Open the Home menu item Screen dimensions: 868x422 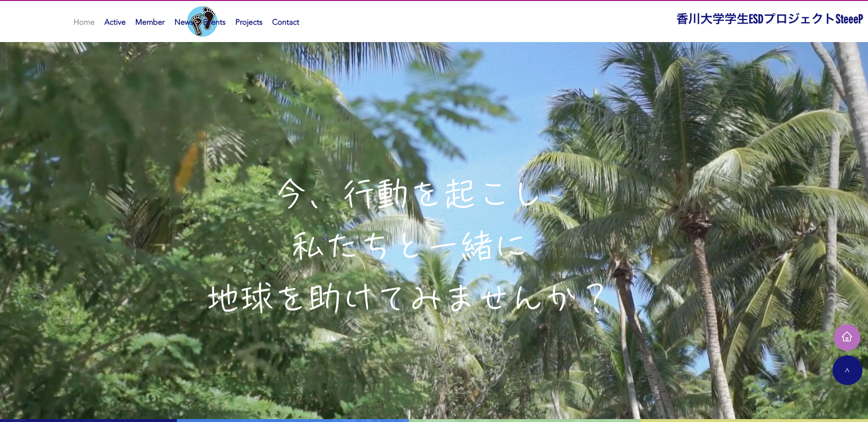84,22
